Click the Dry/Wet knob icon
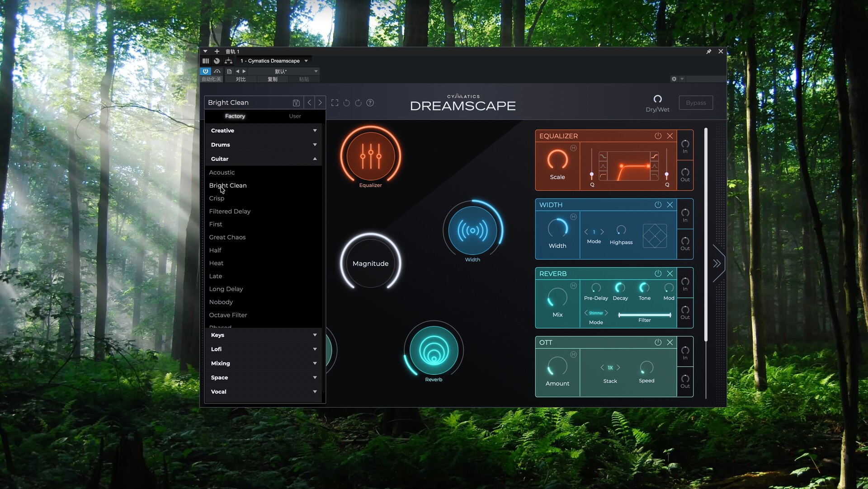 coord(657,100)
